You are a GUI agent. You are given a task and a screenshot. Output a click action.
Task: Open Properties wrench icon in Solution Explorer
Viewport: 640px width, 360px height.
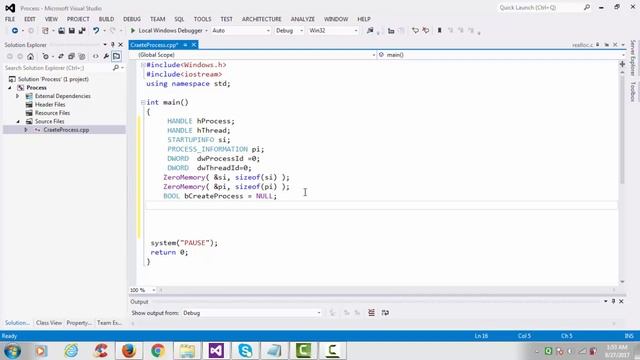coord(106,56)
